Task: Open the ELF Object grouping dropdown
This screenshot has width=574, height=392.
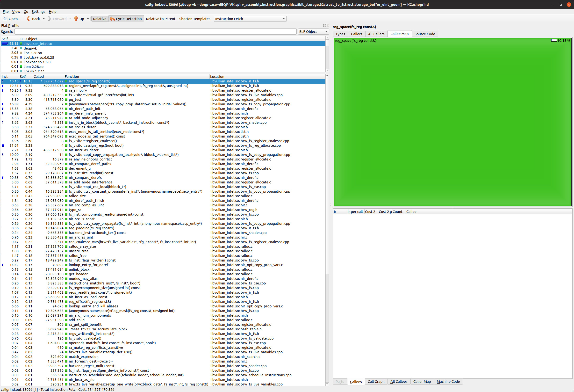Action: click(x=313, y=32)
